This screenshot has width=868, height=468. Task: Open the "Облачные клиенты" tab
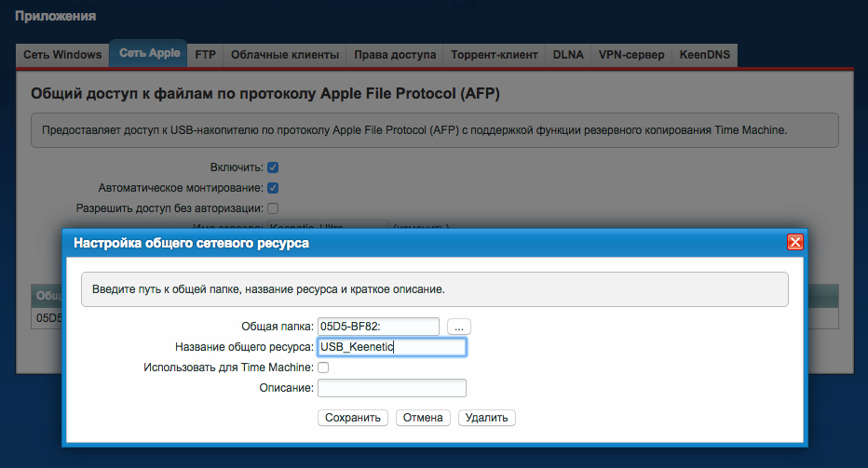(285, 55)
